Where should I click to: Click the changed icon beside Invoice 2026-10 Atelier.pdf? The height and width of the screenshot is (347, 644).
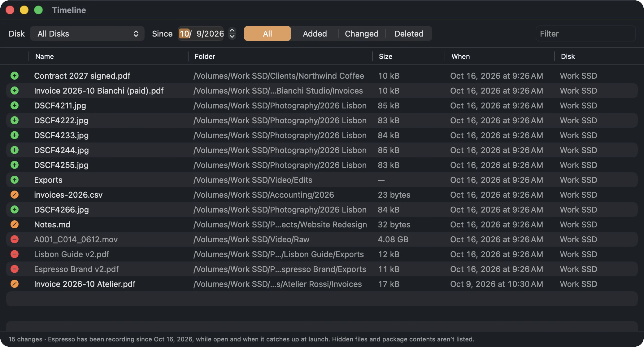click(15, 284)
